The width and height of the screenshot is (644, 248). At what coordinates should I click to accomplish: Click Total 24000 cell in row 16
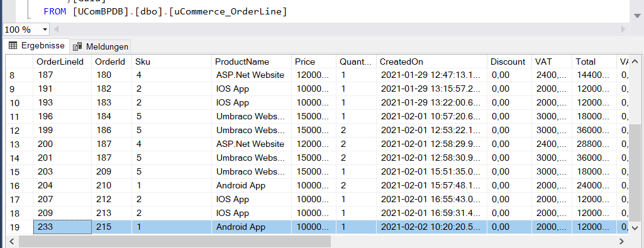[594, 186]
